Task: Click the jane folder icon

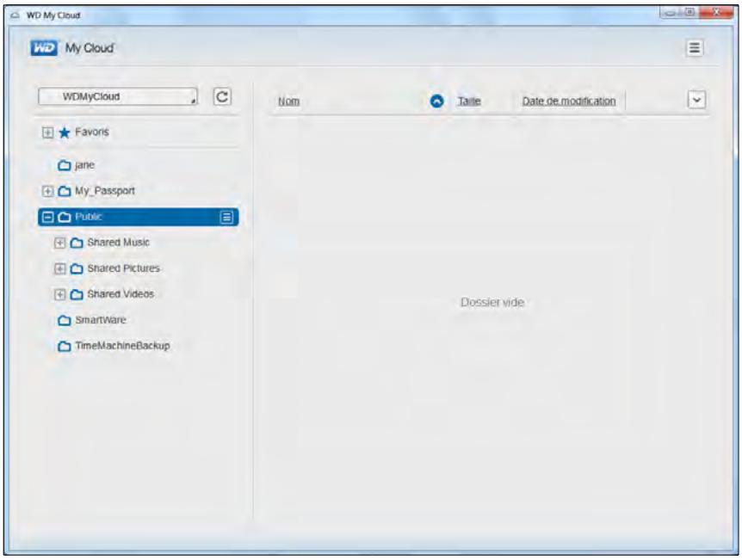Action: coord(65,165)
